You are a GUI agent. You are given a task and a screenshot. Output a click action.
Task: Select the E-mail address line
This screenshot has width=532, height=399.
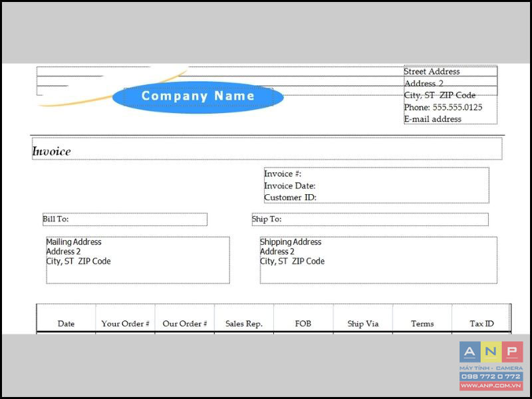click(x=433, y=119)
